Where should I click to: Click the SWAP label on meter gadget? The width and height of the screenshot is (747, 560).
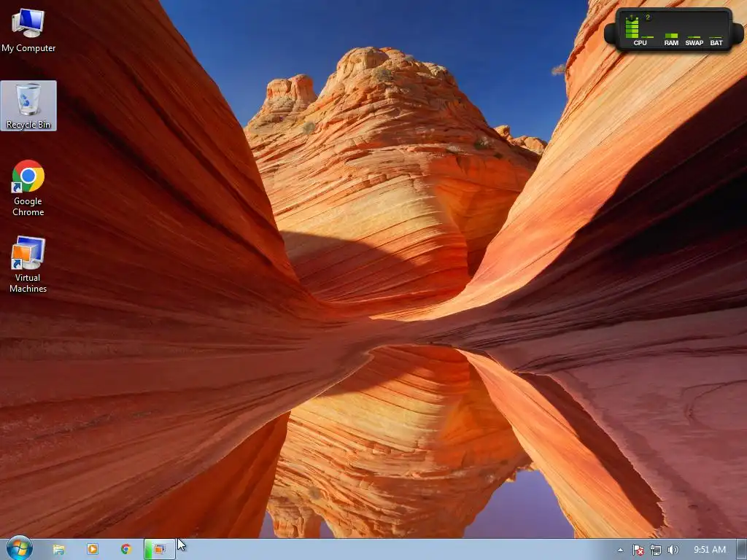(694, 43)
